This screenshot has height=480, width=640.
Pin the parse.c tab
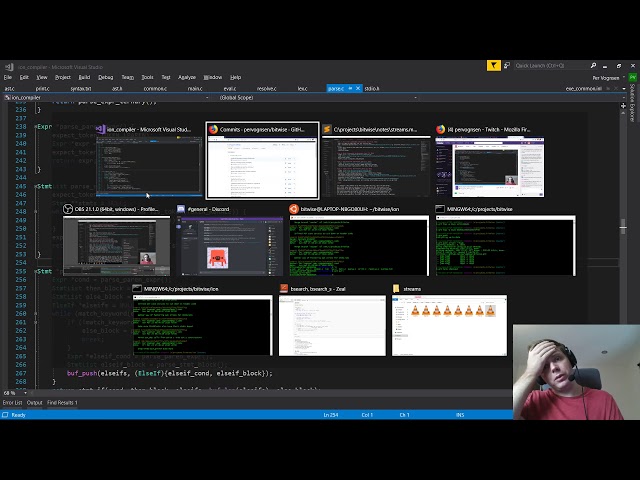pyautogui.click(x=350, y=88)
